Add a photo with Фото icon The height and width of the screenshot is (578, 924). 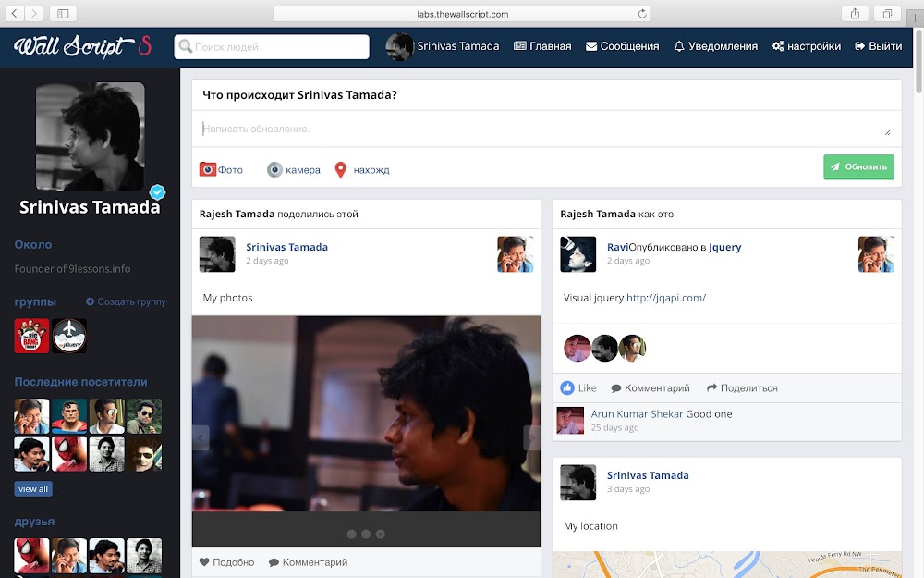tap(221, 170)
